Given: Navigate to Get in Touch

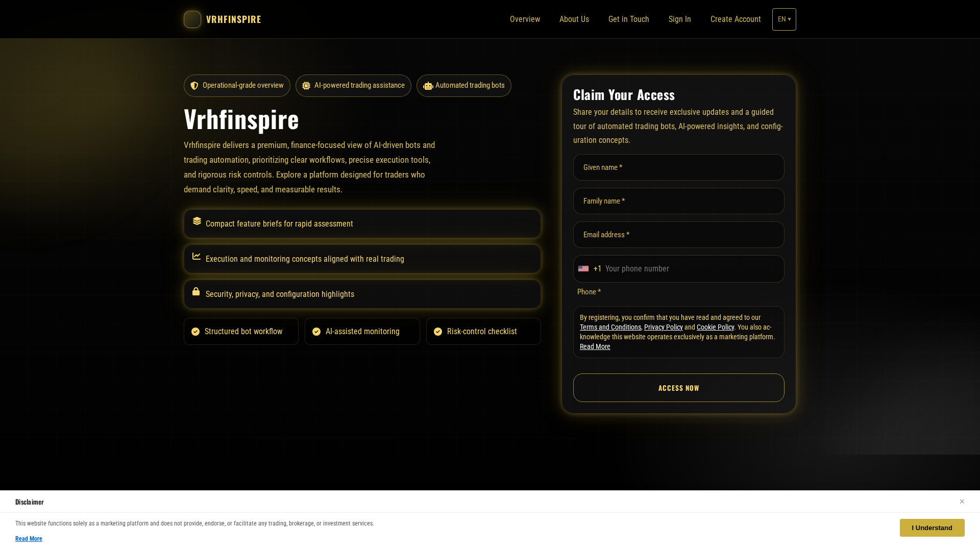Looking at the screenshot, I should tap(629, 19).
